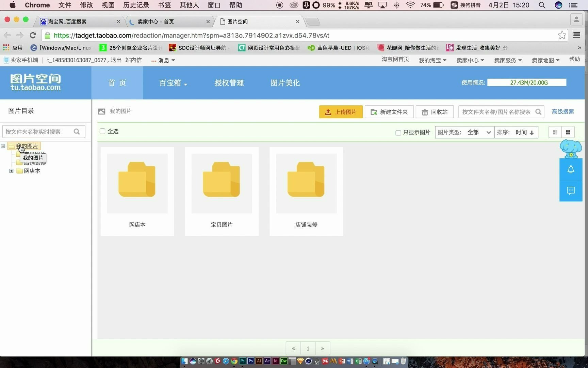Open the 站内信 link
Screen dimensions: 588x368
pyautogui.click(x=133, y=60)
